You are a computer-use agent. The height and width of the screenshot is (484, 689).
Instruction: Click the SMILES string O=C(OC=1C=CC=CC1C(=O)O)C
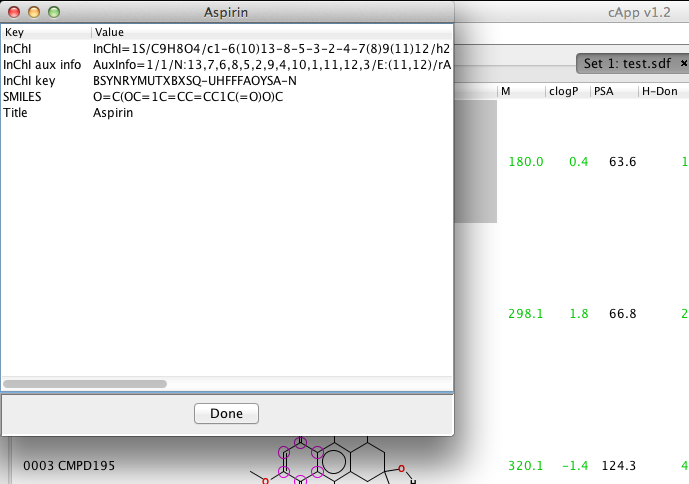pyautogui.click(x=188, y=97)
